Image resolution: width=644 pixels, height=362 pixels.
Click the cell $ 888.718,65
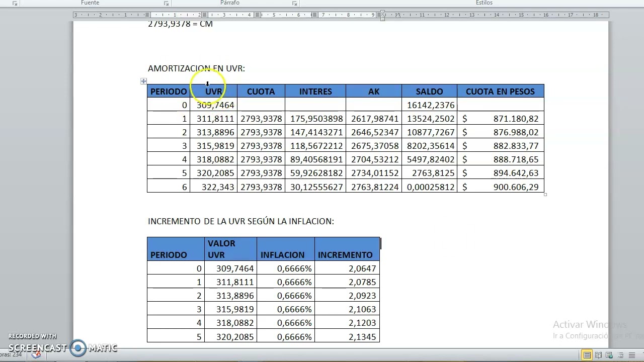coord(500,159)
